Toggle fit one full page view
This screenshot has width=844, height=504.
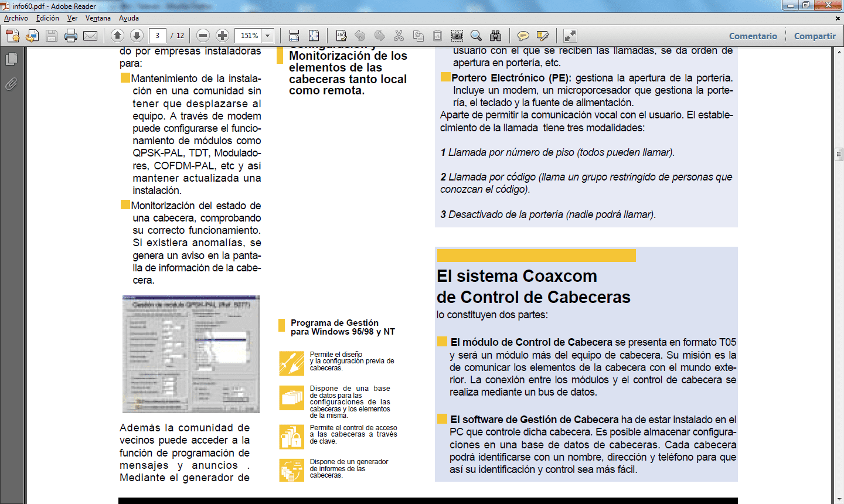click(x=314, y=36)
